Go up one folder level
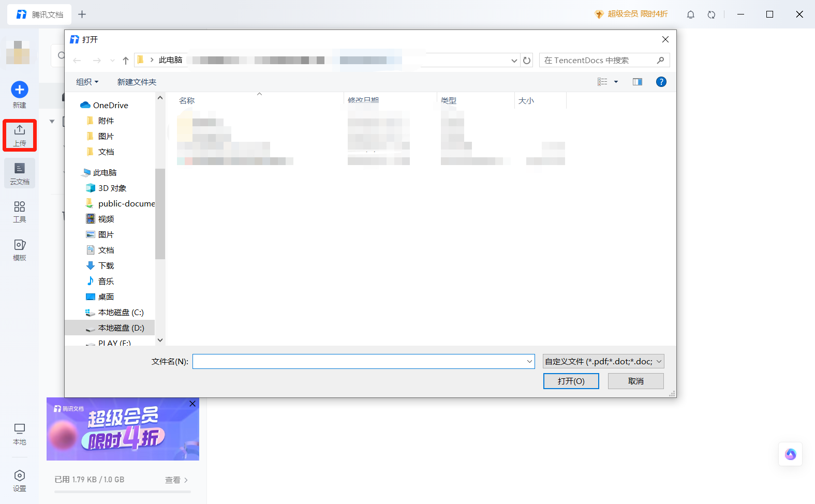815x504 pixels. [126, 61]
